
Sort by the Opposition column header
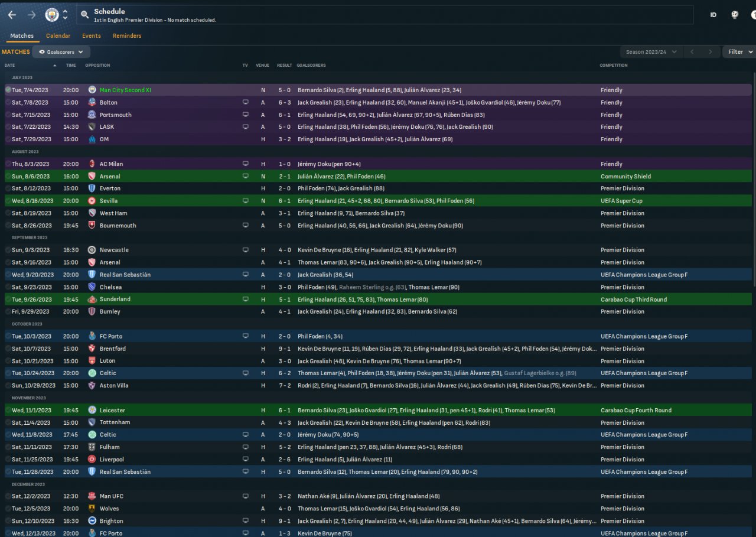[x=97, y=66]
